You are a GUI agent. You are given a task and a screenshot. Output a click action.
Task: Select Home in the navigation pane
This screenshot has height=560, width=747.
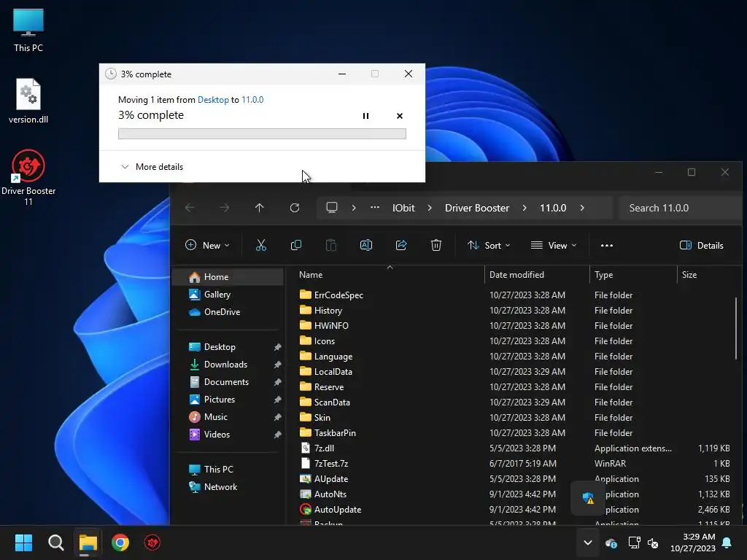tap(228, 276)
